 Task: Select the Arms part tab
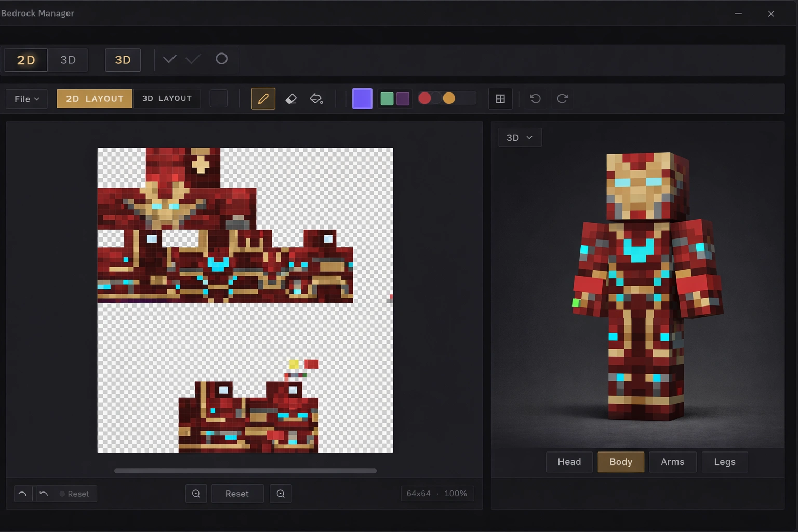[x=673, y=462]
